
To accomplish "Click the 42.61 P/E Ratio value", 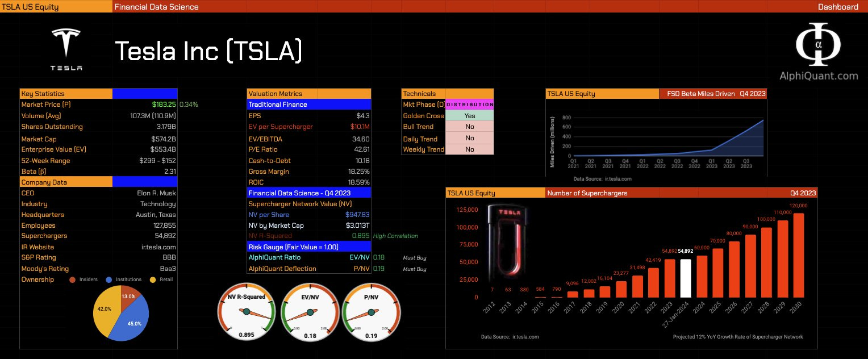I will point(362,149).
